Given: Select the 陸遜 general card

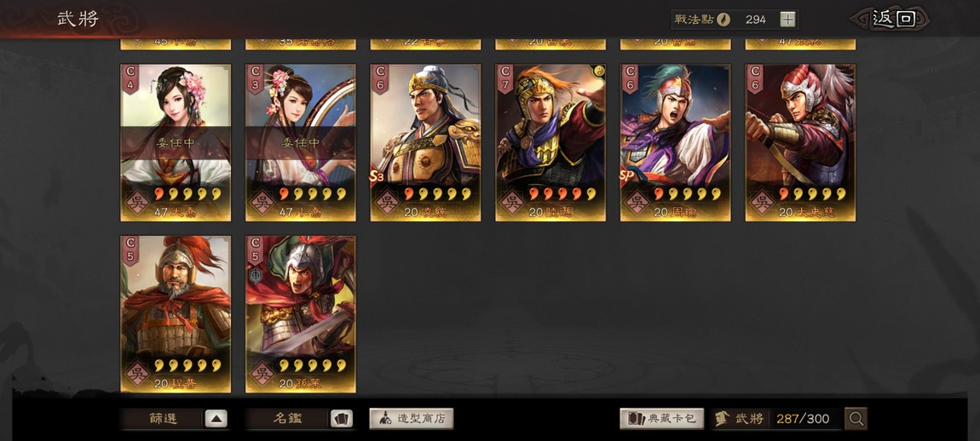Looking at the screenshot, I should tap(551, 142).
